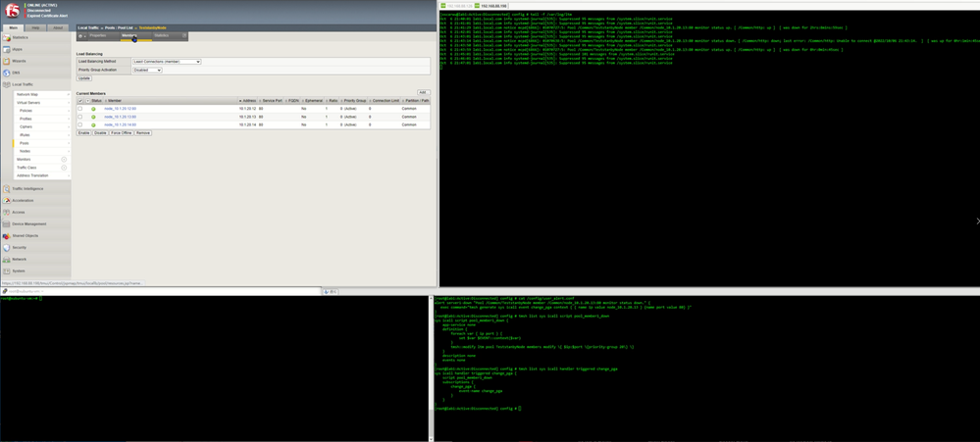Screen dimensions: 980x442
Task: Switch to the About tab
Action: click(58, 28)
